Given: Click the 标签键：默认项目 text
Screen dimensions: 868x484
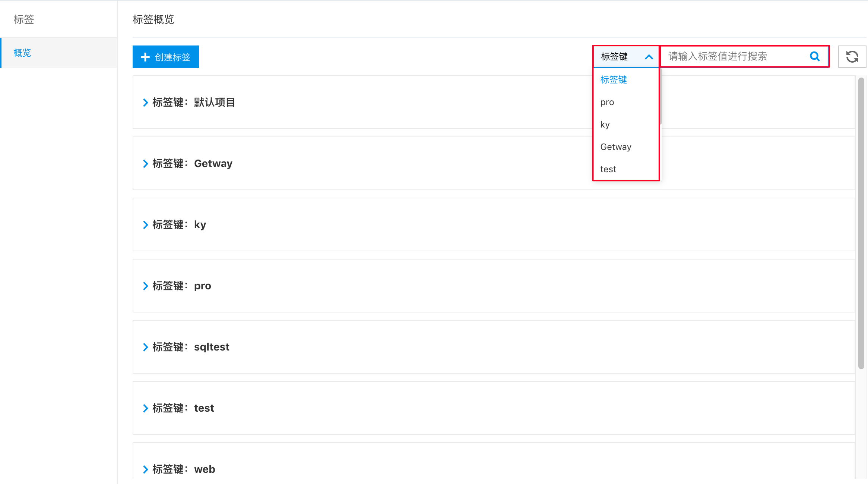Looking at the screenshot, I should [194, 102].
